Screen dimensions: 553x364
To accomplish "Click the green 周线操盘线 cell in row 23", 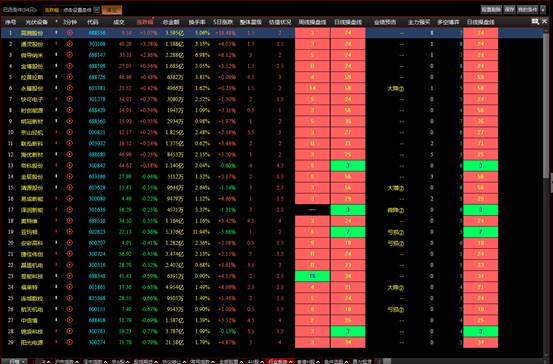I will (x=312, y=276).
